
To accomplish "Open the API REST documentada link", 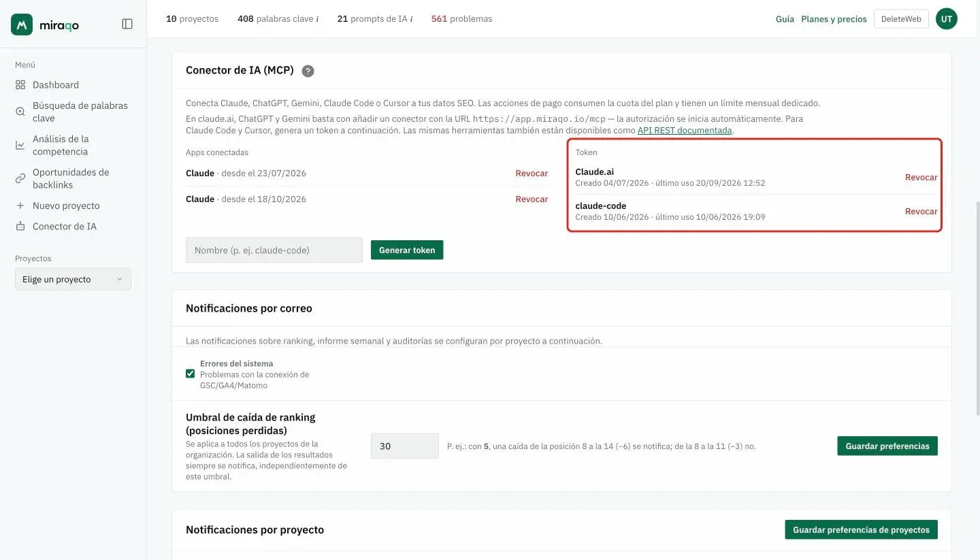I will [685, 130].
